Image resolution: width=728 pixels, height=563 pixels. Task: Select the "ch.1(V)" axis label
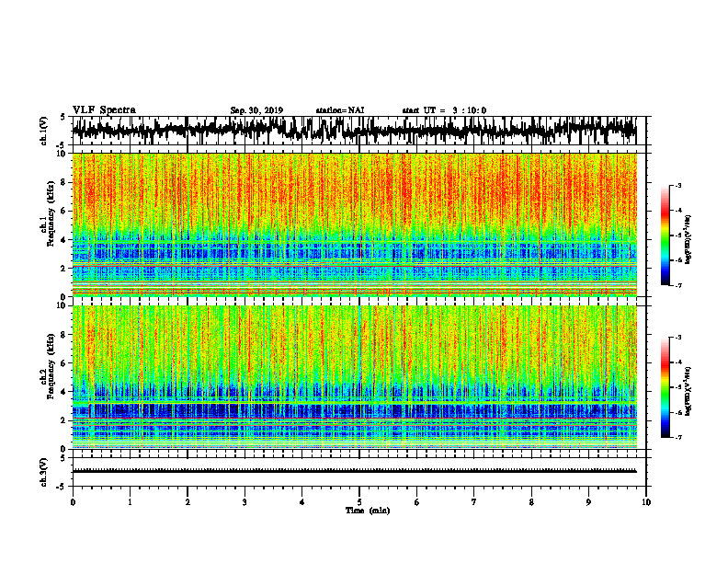[x=44, y=131]
